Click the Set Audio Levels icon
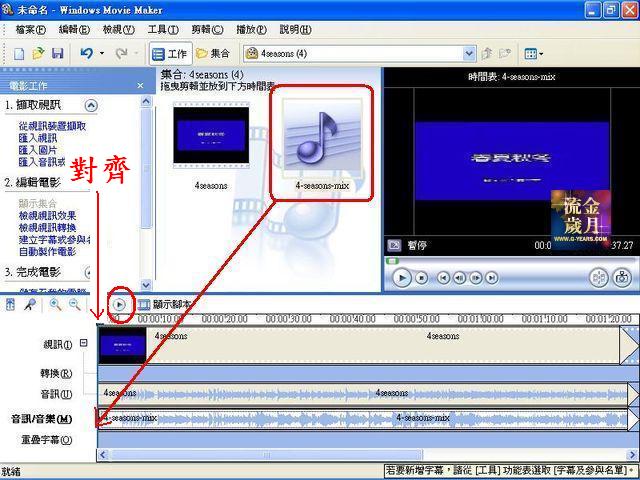The width and height of the screenshot is (640, 480). (x=10, y=304)
